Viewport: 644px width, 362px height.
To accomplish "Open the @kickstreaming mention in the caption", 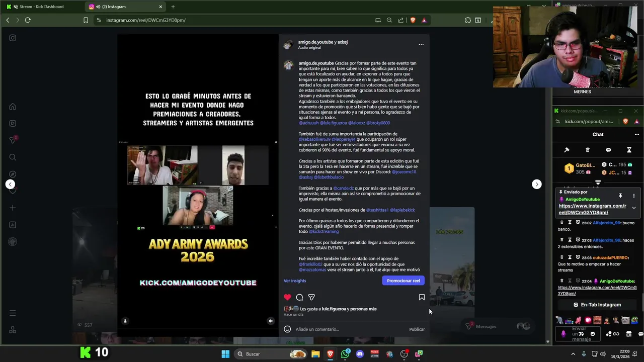I will [324, 232].
